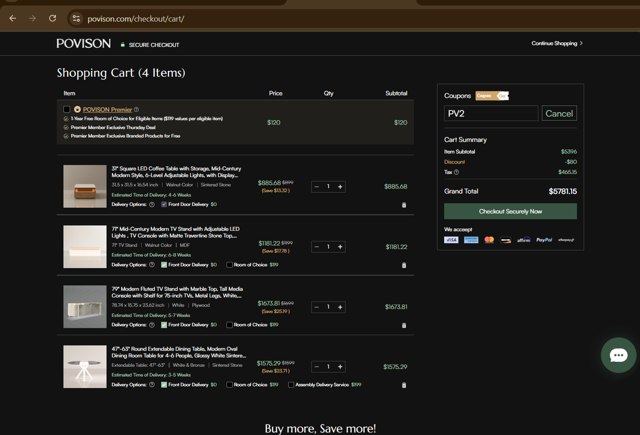Increase quantity of the LED Coffee Table
Image resolution: width=640 pixels, height=435 pixels.
[x=340, y=186]
